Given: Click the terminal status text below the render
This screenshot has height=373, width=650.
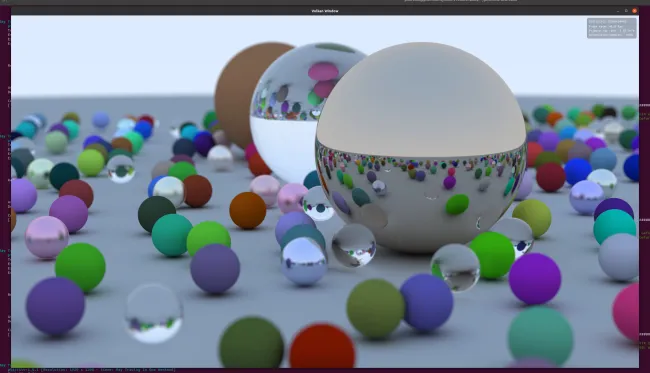Looking at the screenshot, I should coord(91,370).
